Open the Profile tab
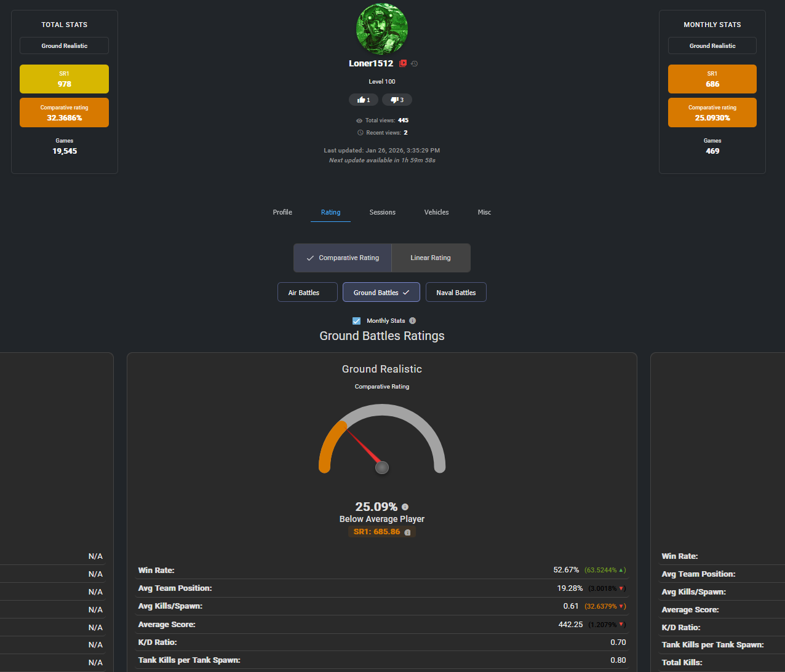Image resolution: width=785 pixels, height=672 pixels. [282, 212]
